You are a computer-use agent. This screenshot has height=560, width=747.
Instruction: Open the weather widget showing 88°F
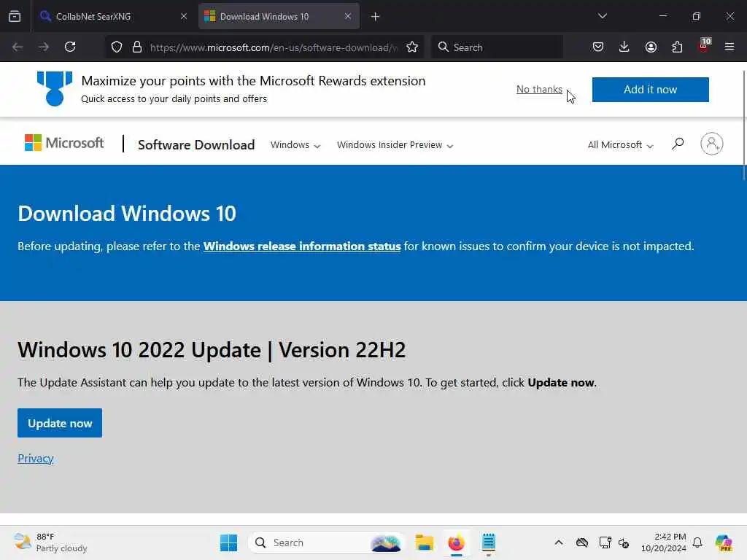[50, 542]
